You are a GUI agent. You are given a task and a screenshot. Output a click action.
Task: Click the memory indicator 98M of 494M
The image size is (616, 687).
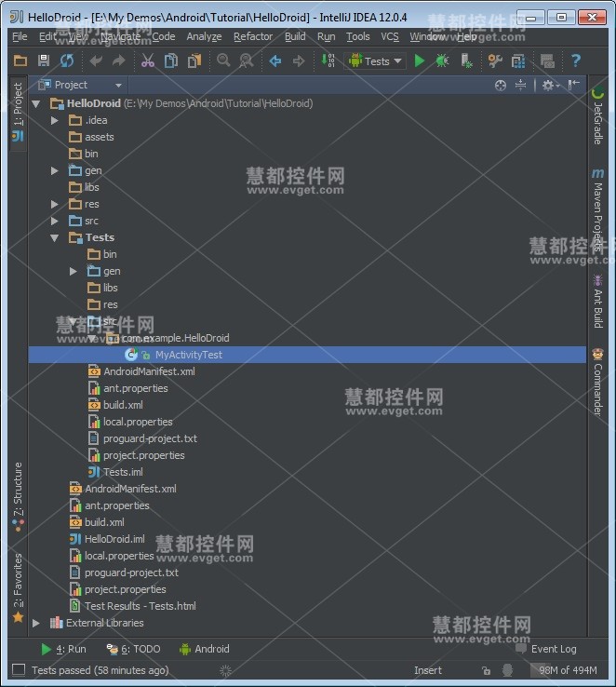coord(568,670)
